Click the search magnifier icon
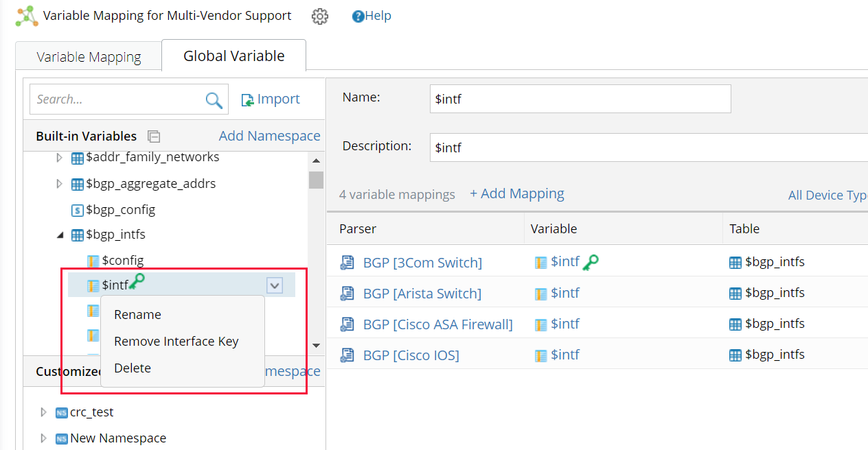 (x=214, y=99)
